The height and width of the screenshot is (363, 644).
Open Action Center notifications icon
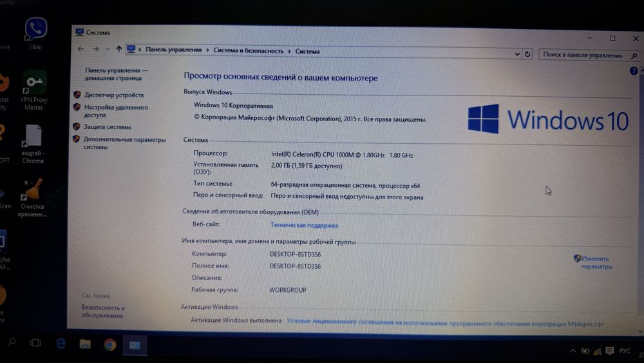610,351
